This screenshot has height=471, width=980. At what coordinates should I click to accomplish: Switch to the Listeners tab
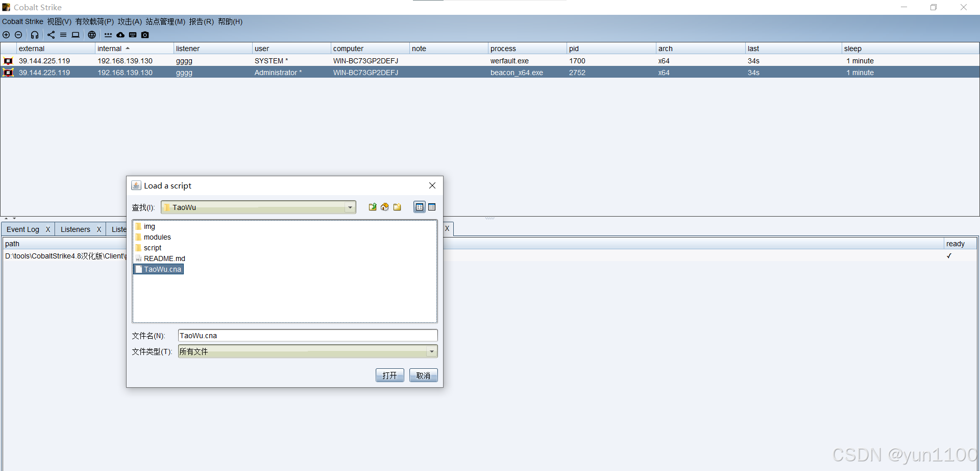[76, 229]
